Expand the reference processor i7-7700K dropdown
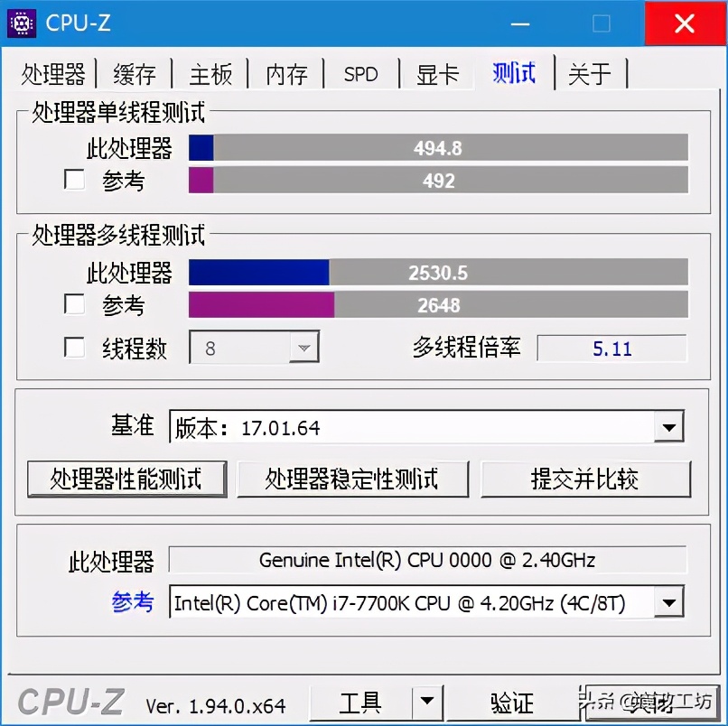 (x=668, y=602)
